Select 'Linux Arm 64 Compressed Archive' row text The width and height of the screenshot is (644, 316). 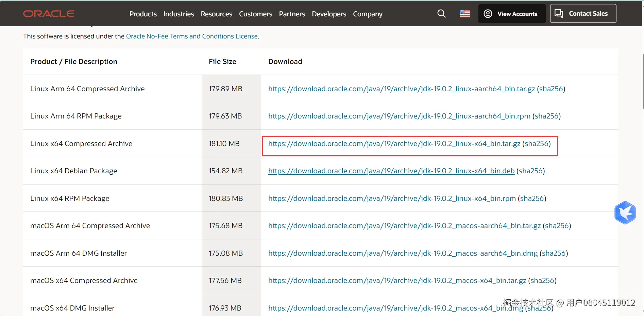87,89
